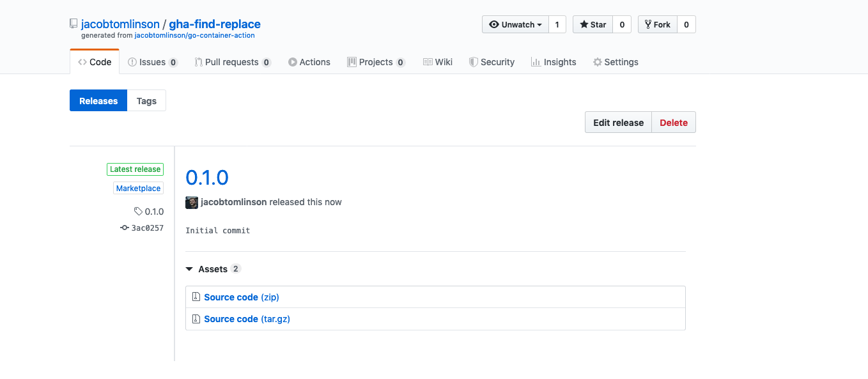Screen dimensions: 868x379
Task: Open the go-container-action repository link
Action: (x=194, y=36)
